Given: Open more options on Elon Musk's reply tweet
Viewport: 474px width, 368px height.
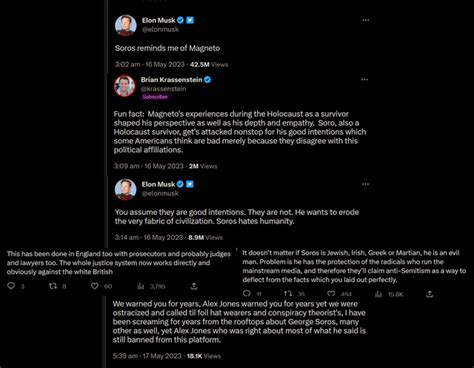Looking at the screenshot, I should point(365,184).
